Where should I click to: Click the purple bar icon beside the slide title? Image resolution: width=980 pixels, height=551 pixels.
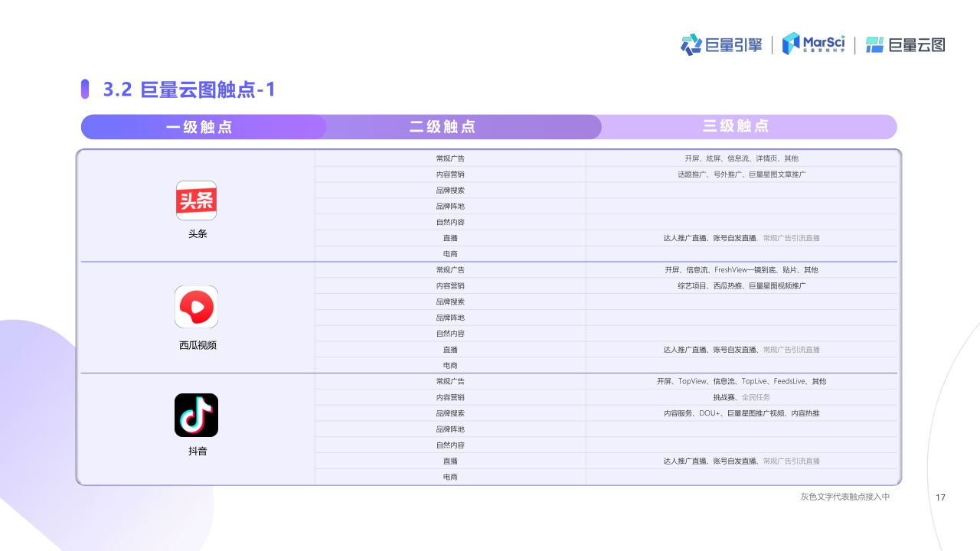[x=85, y=89]
